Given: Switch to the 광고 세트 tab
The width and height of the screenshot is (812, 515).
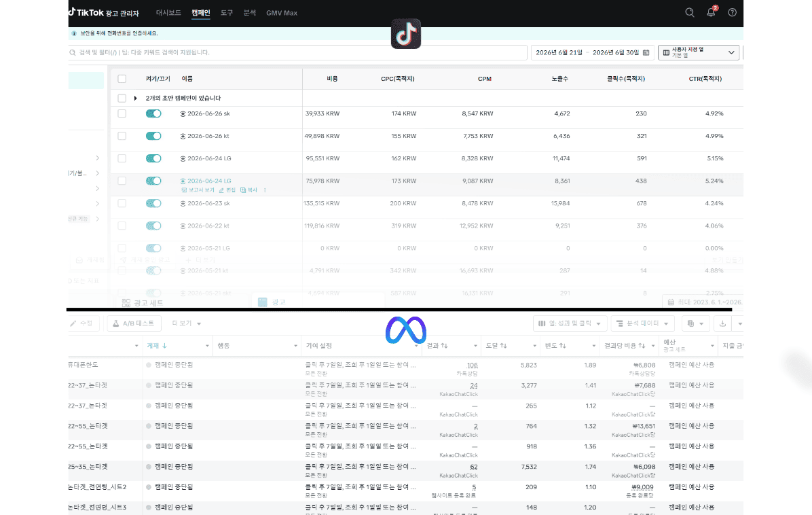Looking at the screenshot, I should click(x=143, y=302).
